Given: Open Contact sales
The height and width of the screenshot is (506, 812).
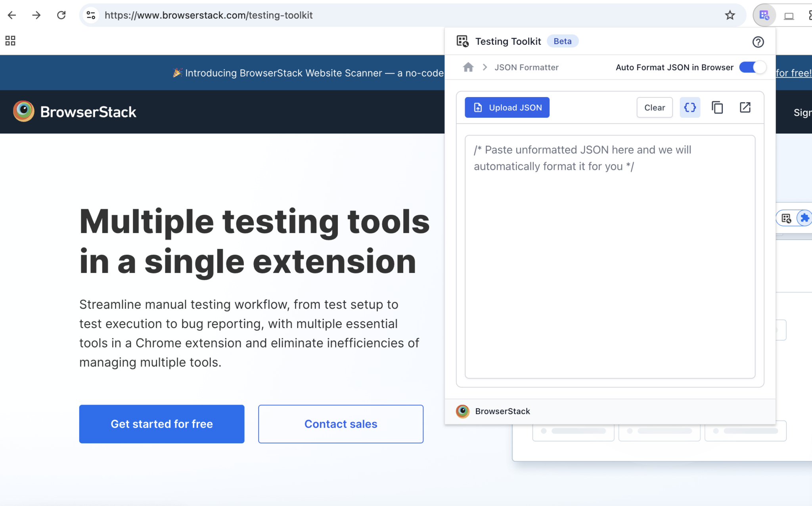Looking at the screenshot, I should (340, 424).
